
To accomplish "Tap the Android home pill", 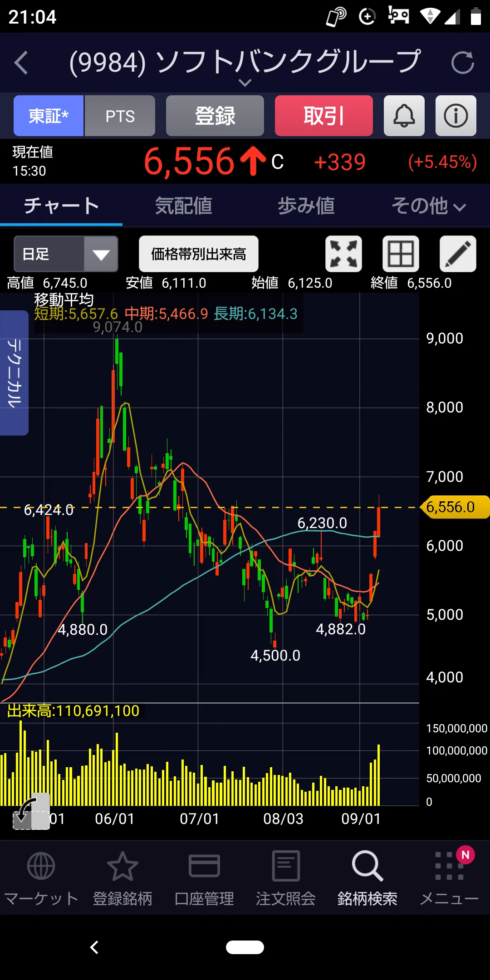I will [245, 947].
